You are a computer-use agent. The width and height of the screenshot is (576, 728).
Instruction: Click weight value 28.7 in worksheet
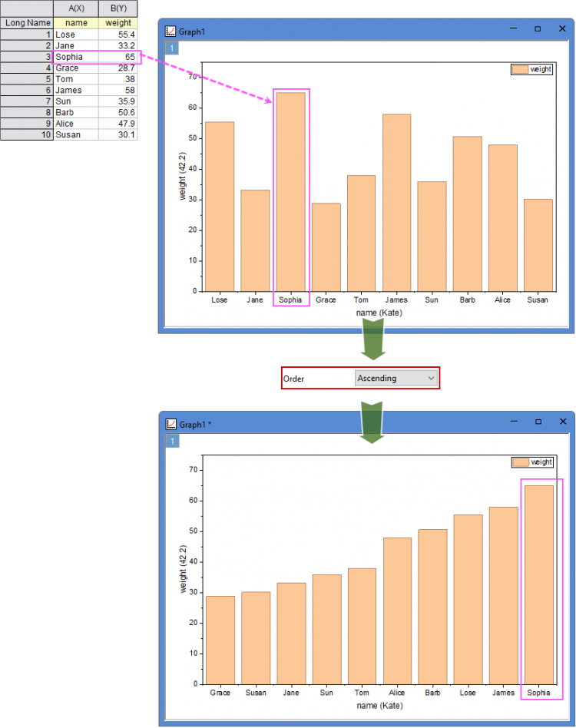(118, 68)
